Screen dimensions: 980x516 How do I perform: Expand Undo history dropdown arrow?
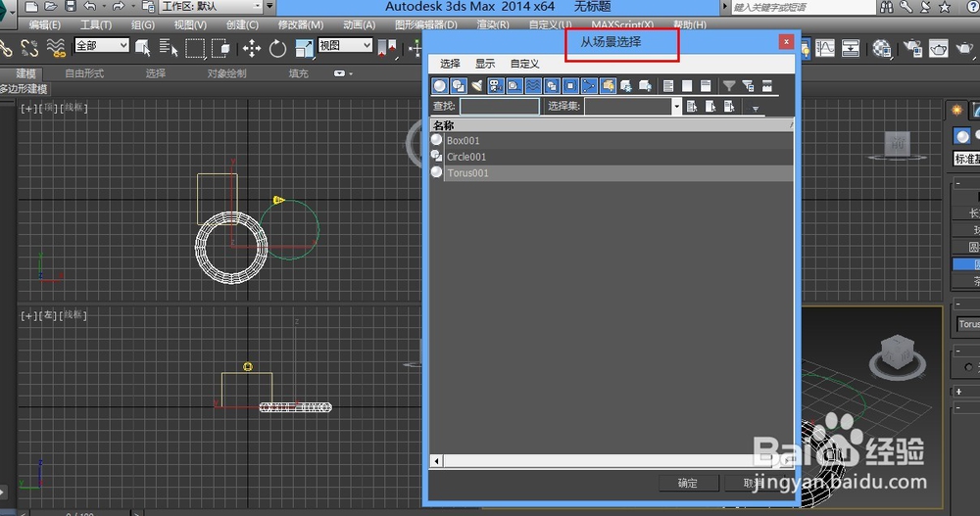point(104,7)
